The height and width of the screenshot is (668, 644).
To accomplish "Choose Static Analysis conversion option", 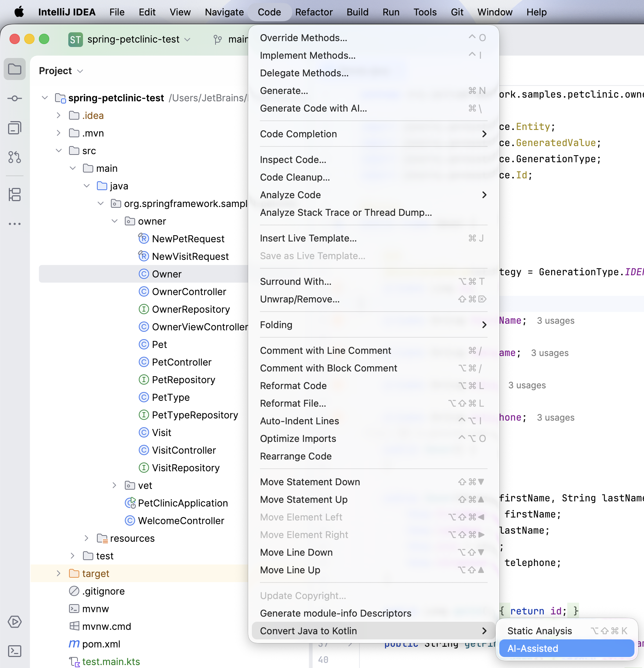I will tap(567, 631).
